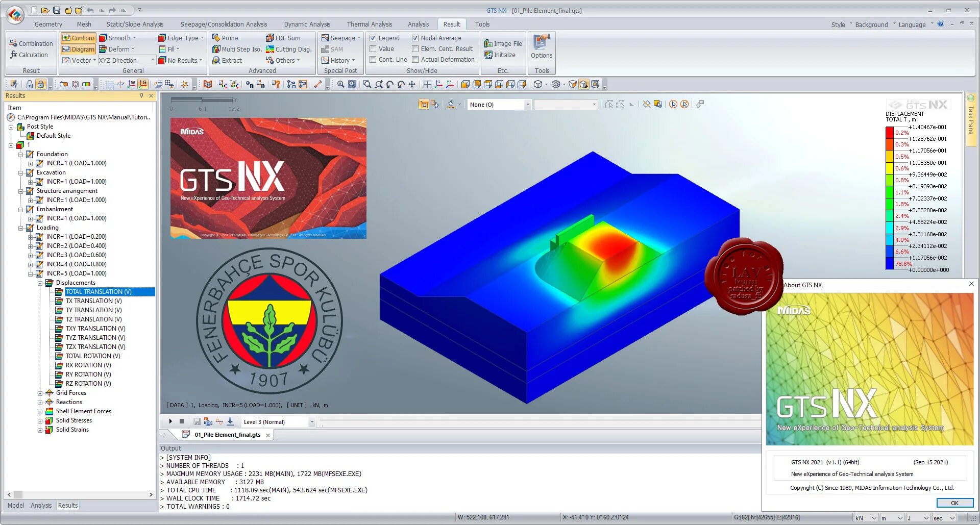The width and height of the screenshot is (980, 525).
Task: Click the download arrow icon beside animation controls
Action: [x=230, y=421]
